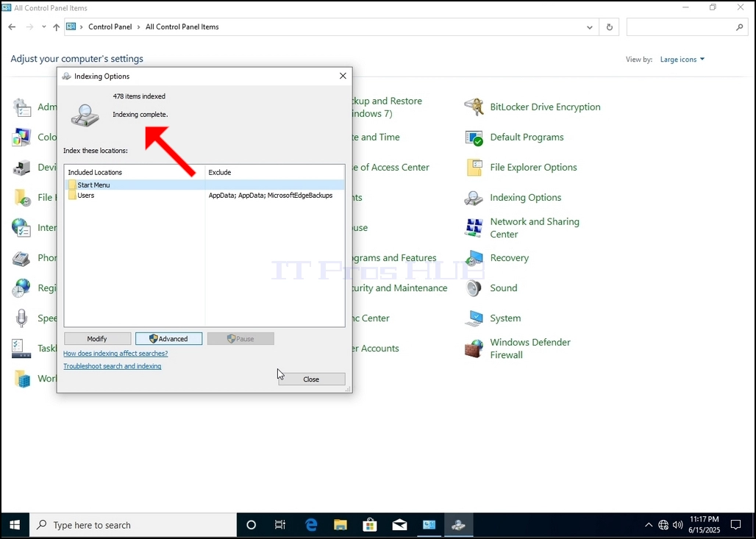Open Microsoft Edge from taskbar

[311, 525]
